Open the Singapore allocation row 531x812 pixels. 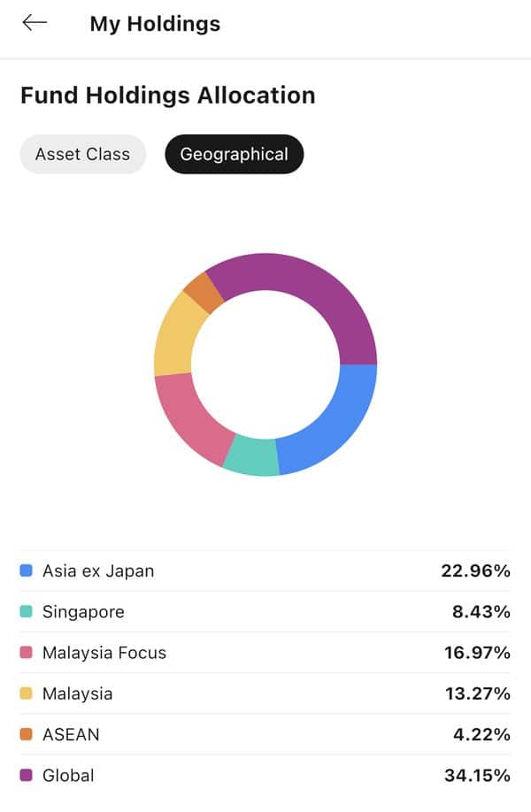(x=265, y=611)
